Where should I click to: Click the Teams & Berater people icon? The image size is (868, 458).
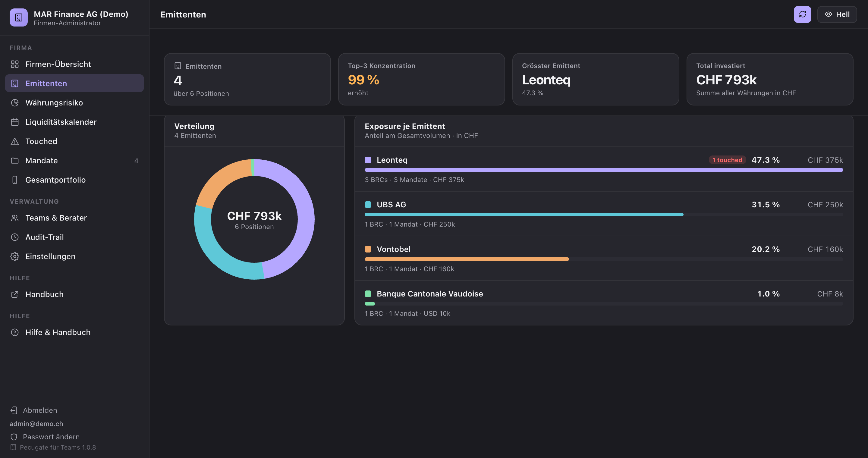click(15, 218)
